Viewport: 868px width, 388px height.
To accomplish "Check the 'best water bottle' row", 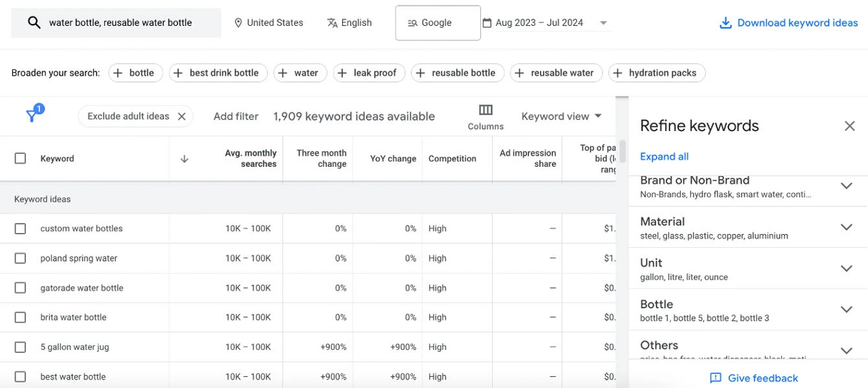I will click(x=20, y=376).
